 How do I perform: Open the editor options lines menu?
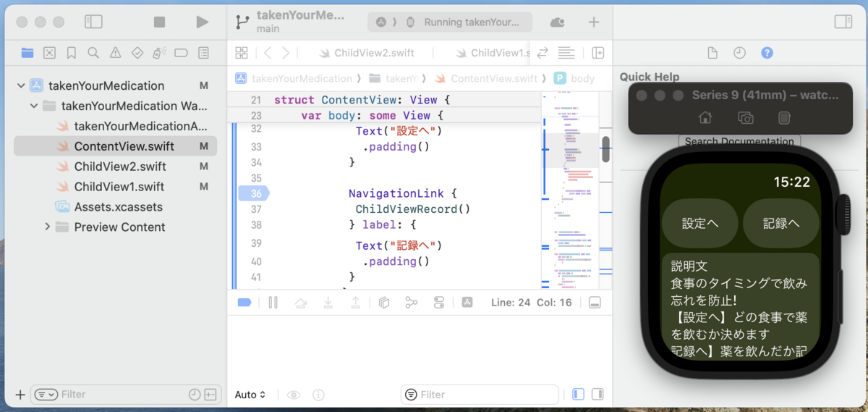pyautogui.click(x=567, y=53)
